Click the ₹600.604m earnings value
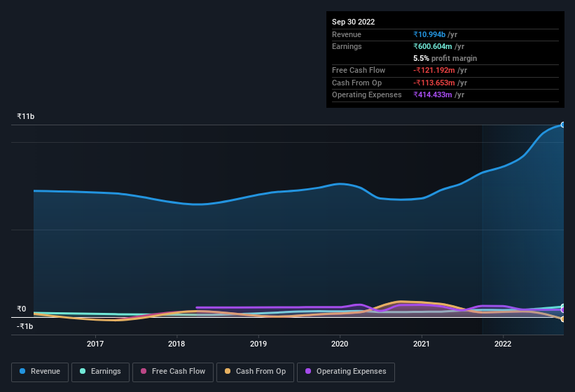The height and width of the screenshot is (392, 575). [432, 46]
